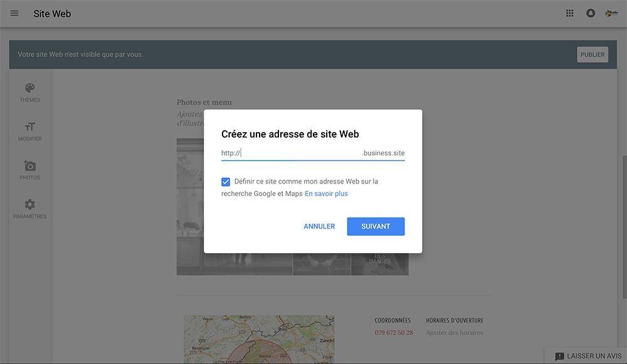The height and width of the screenshot is (364, 627).
Task: Click the phone number 079 672 50 28
Action: coord(394,333)
